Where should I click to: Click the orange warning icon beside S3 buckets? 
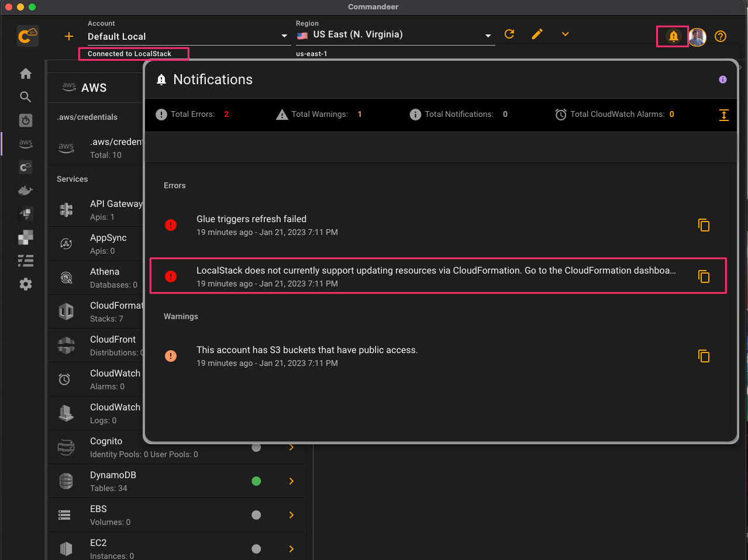[171, 356]
